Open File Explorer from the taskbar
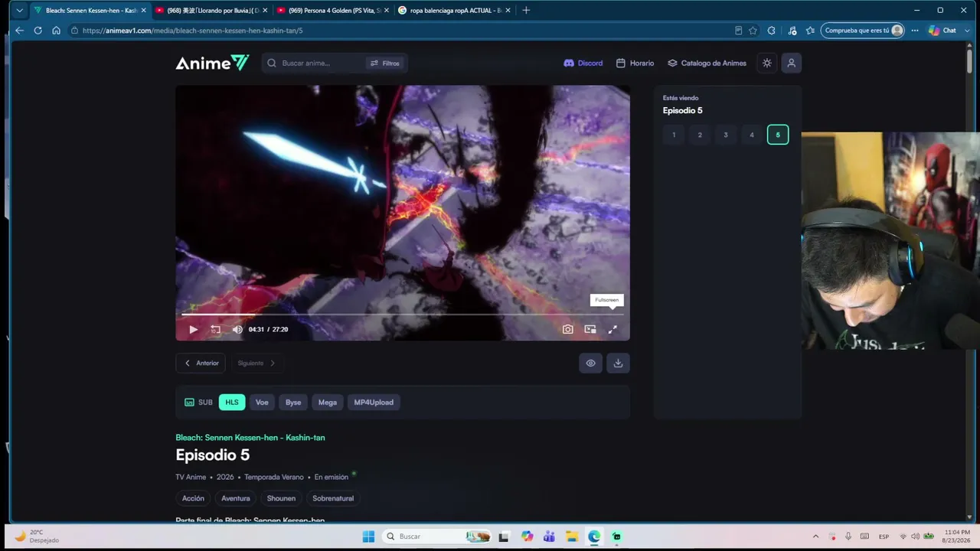980x551 pixels. [571, 536]
